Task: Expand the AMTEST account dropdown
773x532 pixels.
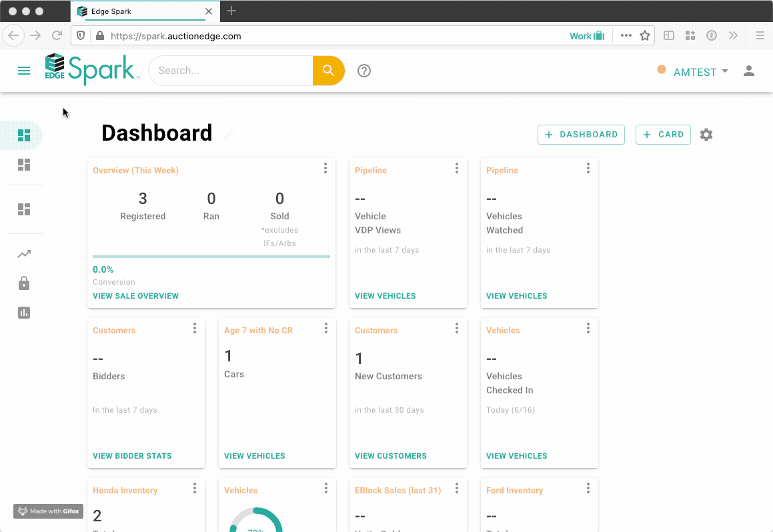Action: pos(700,72)
